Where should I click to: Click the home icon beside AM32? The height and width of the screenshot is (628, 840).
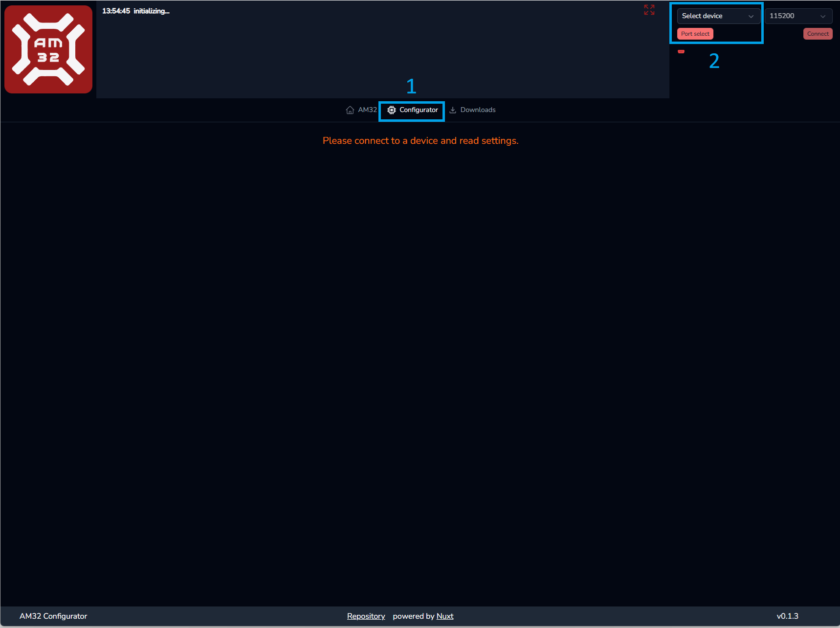click(x=350, y=110)
